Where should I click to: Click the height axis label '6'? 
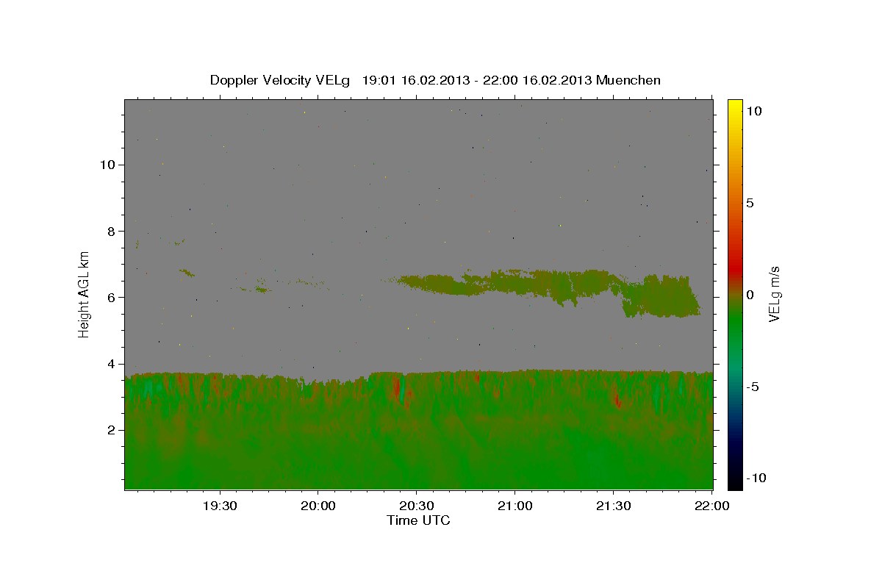pyautogui.click(x=110, y=297)
